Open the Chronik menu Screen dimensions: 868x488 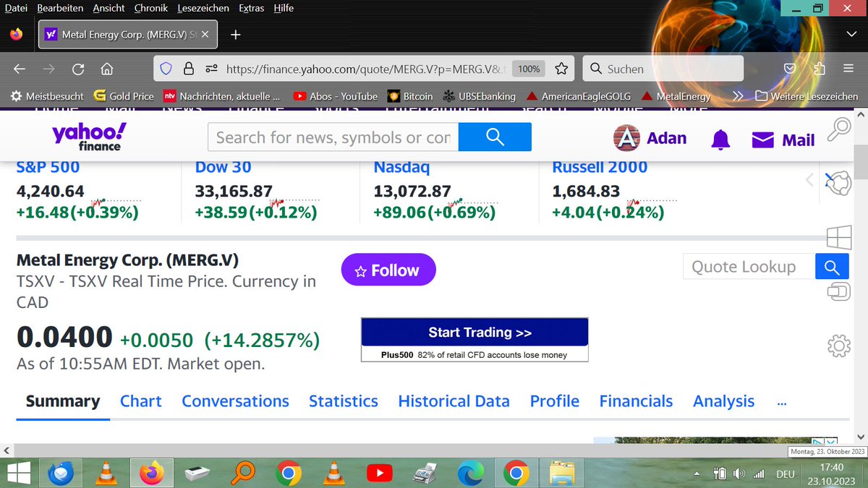[x=151, y=8]
